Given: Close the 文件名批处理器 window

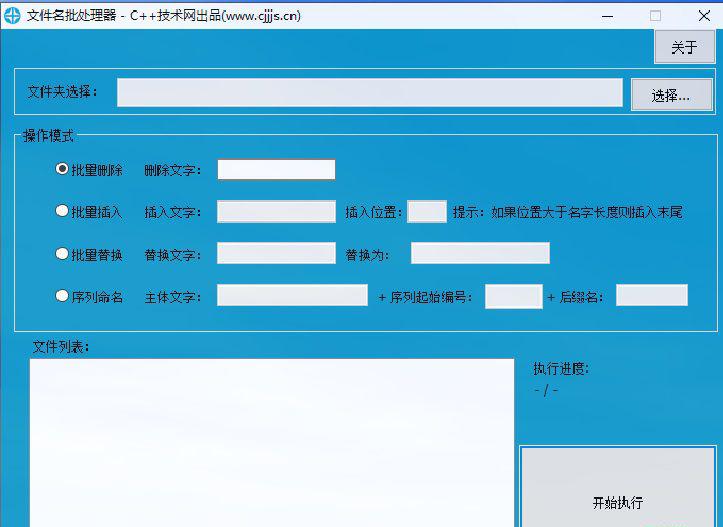Looking at the screenshot, I should point(704,16).
